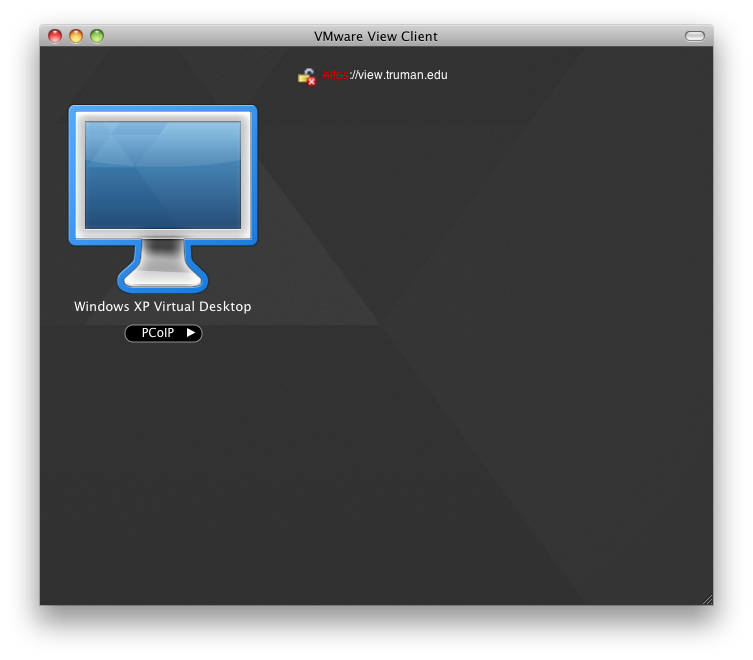Viewport: 753px width, 660px height.
Task: Click the insecure padlock certificate warning icon
Action: [x=306, y=77]
